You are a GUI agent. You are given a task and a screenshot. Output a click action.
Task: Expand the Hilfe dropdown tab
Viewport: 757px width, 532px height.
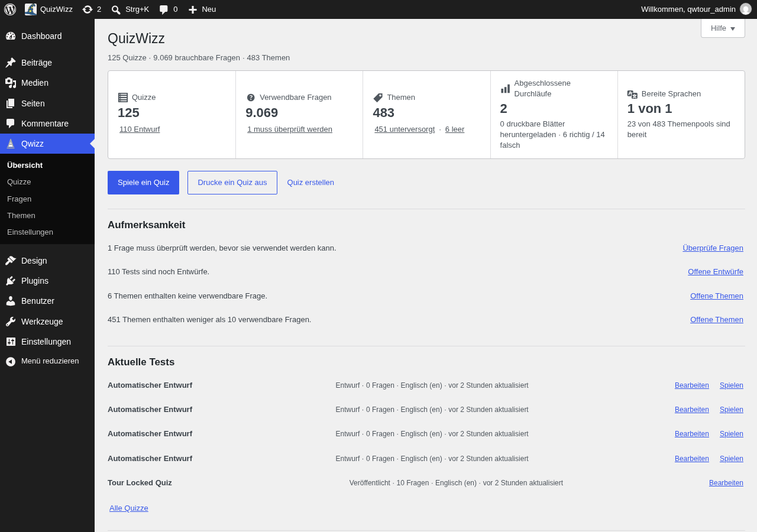pos(723,28)
